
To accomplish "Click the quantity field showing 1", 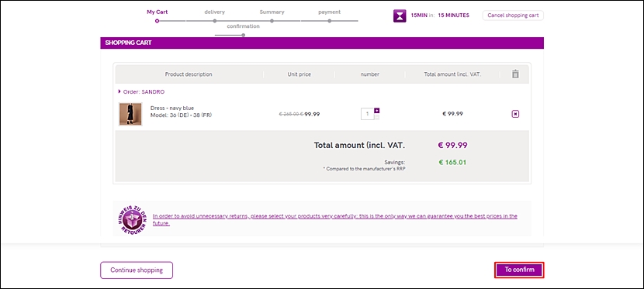I will [368, 114].
